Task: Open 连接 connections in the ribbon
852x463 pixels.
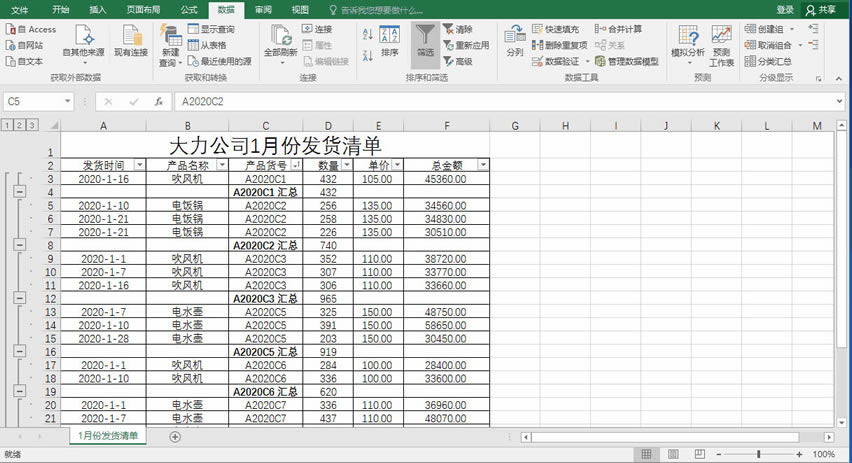Action: [317, 29]
